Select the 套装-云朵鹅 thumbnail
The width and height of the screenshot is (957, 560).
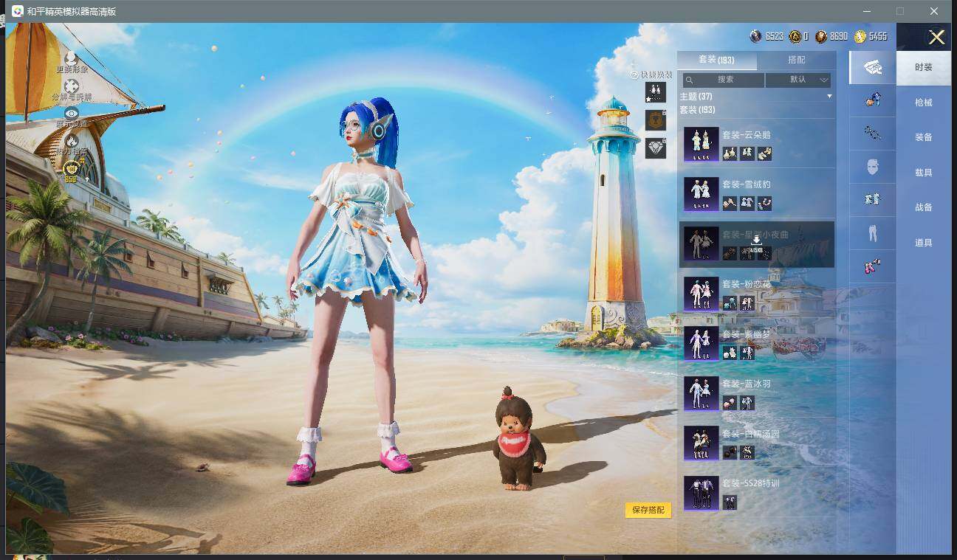(701, 144)
